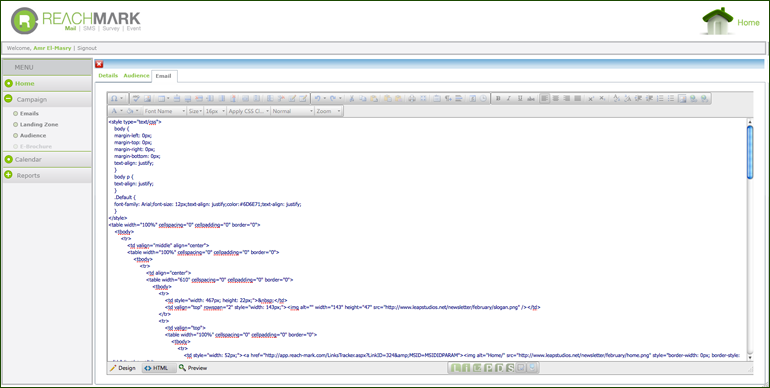Switch editor to Preview mode
This screenshot has width=770, height=388.
click(193, 368)
